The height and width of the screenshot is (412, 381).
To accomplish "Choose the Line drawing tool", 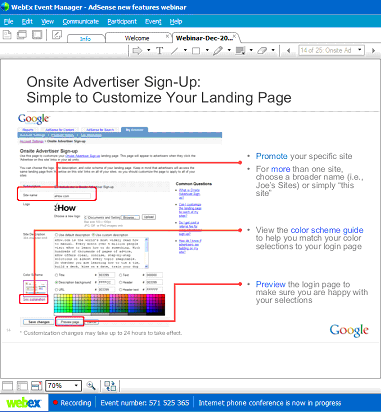I will pos(175,51).
